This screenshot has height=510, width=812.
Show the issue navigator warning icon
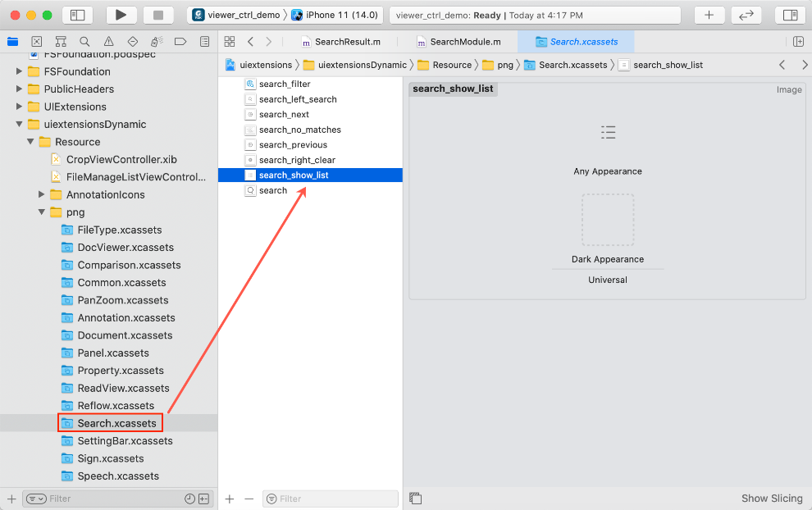click(108, 42)
